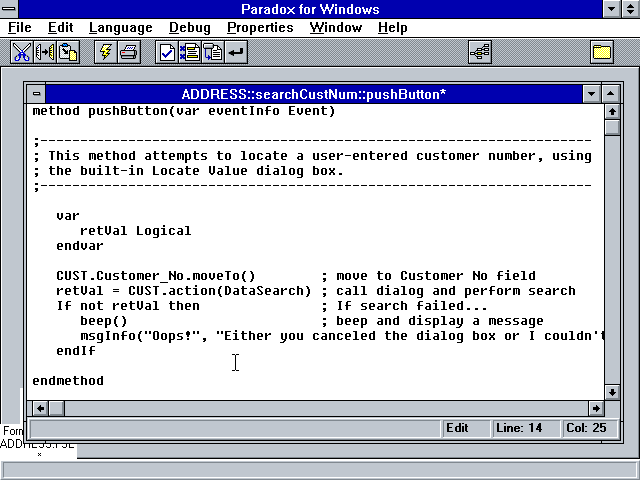This screenshot has width=640, height=480.
Task: Click the vertical scrollbar down arrow
Action: tap(612, 393)
